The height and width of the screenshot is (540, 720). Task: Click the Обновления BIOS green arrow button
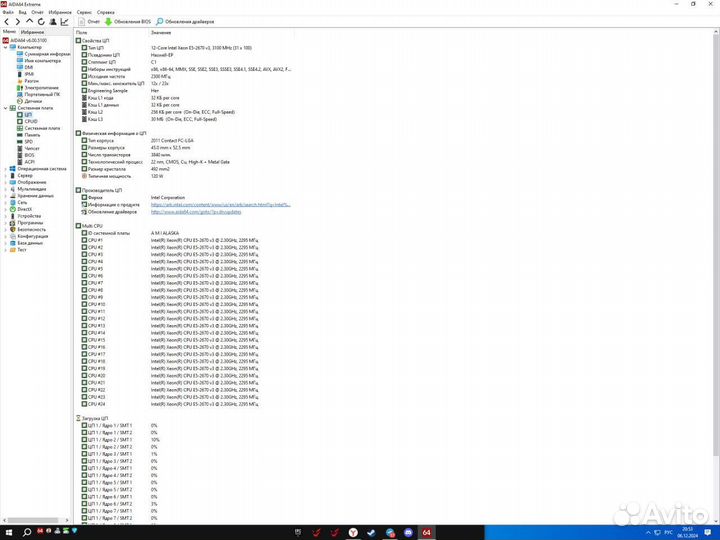coord(128,22)
